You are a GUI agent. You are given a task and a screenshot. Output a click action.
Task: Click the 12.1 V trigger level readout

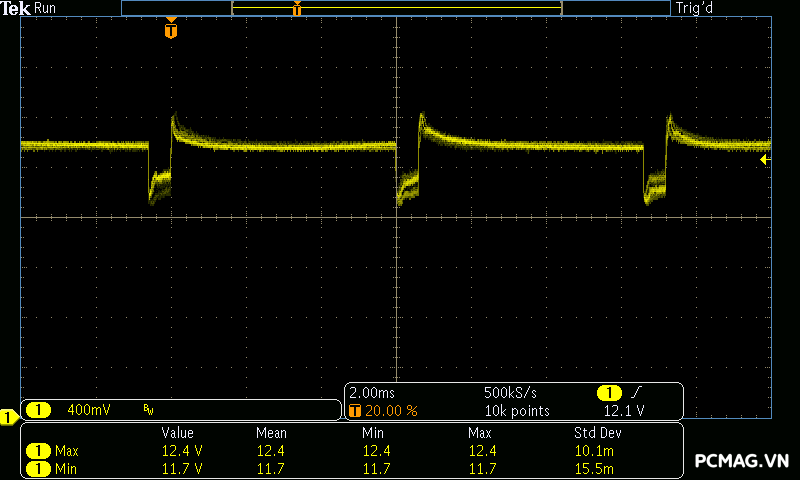620,411
